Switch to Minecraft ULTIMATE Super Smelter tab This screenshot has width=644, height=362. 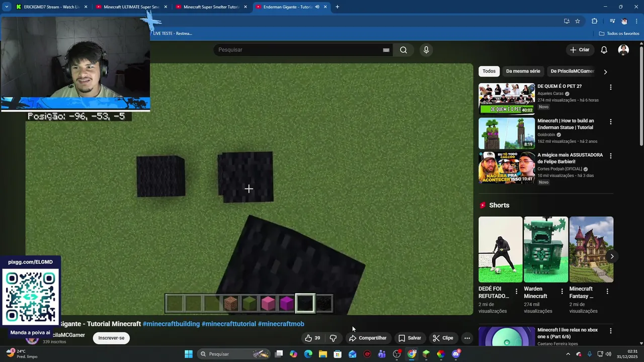point(131,7)
